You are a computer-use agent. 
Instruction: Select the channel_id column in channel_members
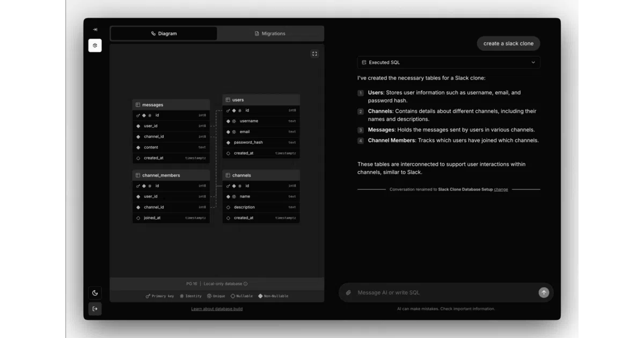point(171,207)
